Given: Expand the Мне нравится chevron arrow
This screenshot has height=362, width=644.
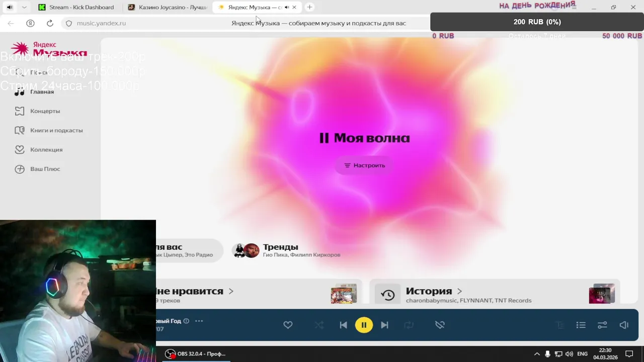Looking at the screenshot, I should (x=231, y=291).
